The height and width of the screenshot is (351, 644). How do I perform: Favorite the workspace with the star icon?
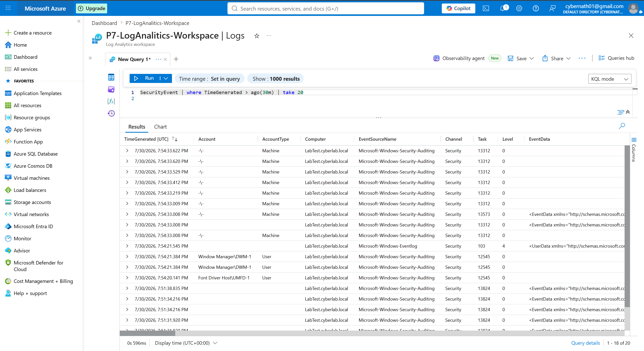click(257, 36)
